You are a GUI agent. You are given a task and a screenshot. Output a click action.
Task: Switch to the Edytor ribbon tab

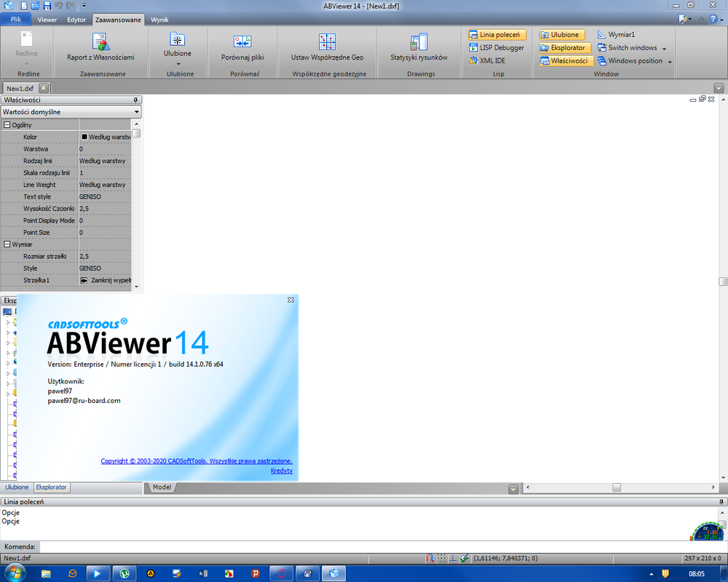pyautogui.click(x=76, y=20)
